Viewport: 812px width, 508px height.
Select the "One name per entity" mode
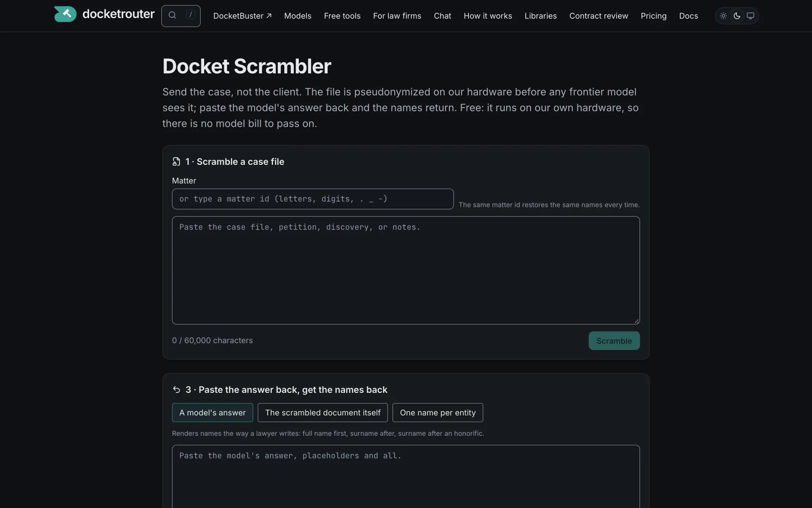(x=438, y=413)
